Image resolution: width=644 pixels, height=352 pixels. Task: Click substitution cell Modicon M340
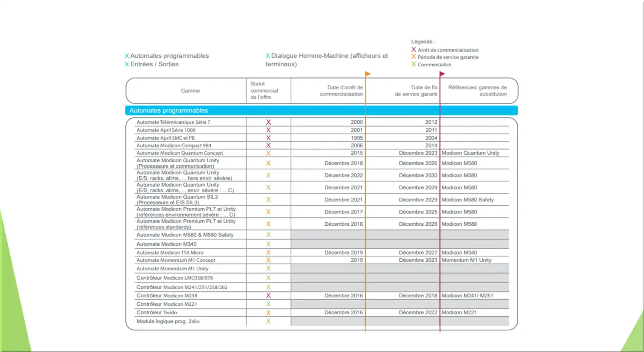(459, 253)
